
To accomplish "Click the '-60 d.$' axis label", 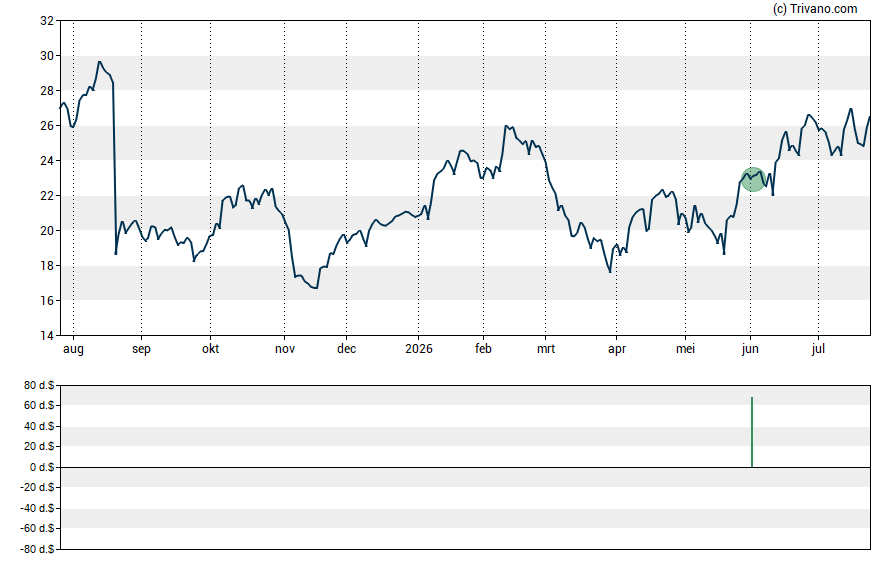I will pyautogui.click(x=37, y=528).
